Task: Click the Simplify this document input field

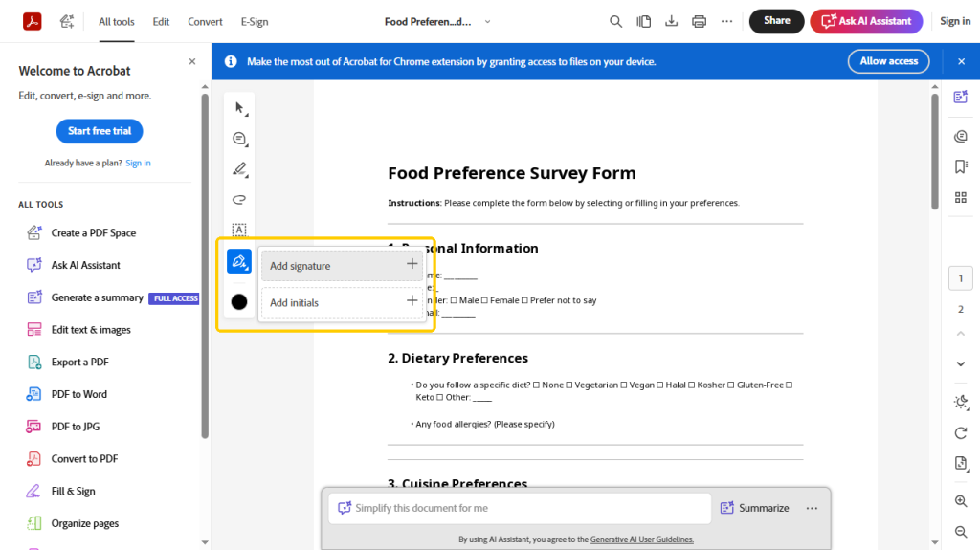Action: pyautogui.click(x=520, y=508)
